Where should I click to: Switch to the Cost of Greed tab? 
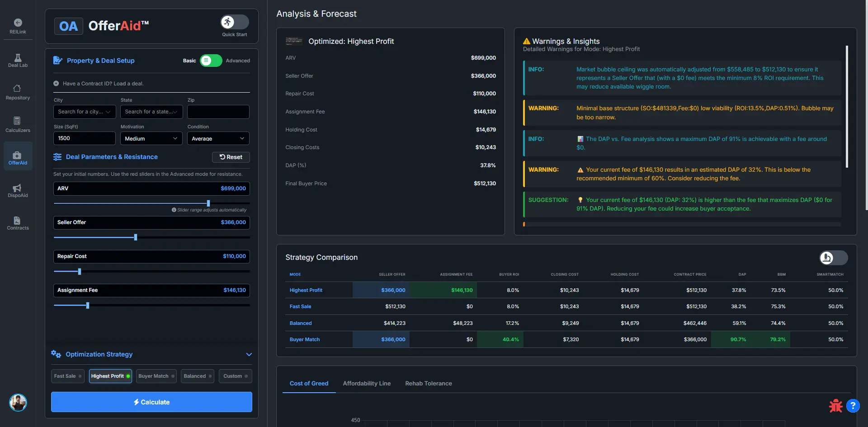pos(309,383)
